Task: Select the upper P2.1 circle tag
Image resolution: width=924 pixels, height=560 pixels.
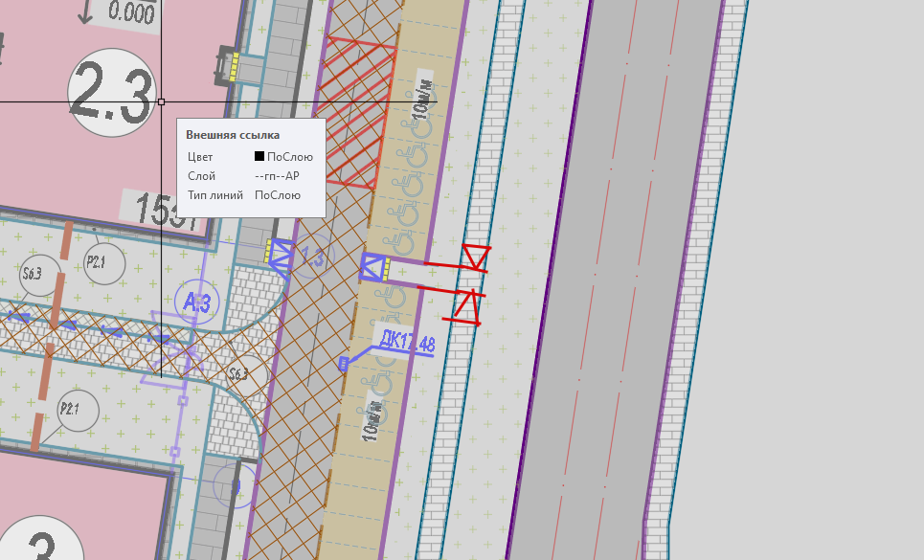Action: coord(104,263)
